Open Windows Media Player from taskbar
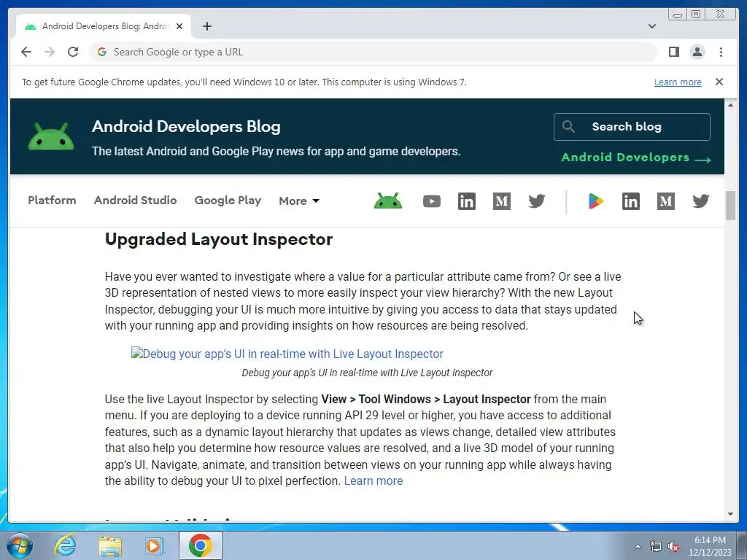Screen dimensions: 747x560 click(155, 545)
